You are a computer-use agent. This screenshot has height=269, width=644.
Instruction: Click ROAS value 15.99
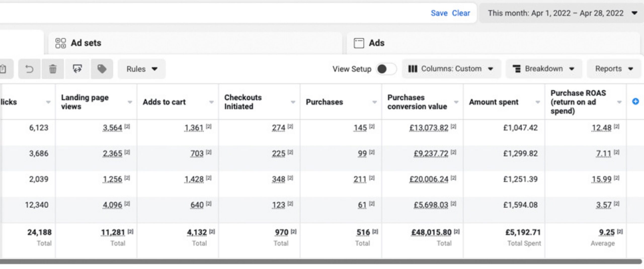click(601, 179)
